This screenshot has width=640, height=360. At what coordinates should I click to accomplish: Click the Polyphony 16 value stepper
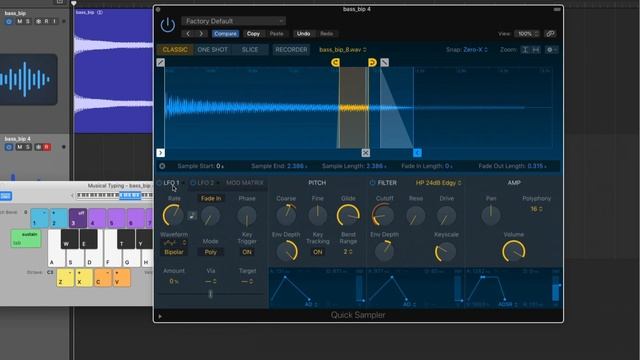pyautogui.click(x=536, y=209)
